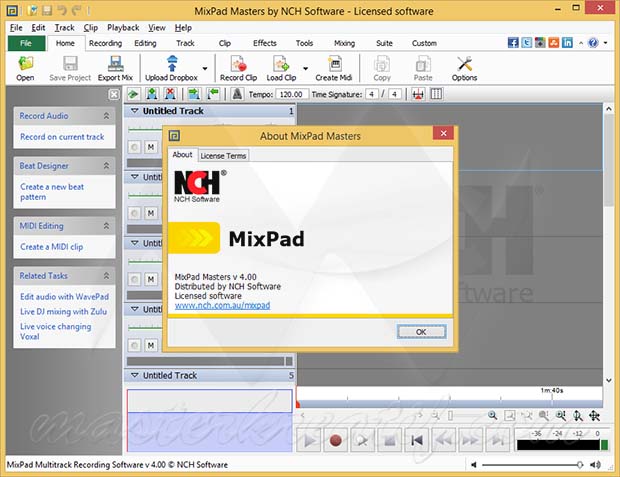Click the master volume slider in status bar

(x=532, y=465)
